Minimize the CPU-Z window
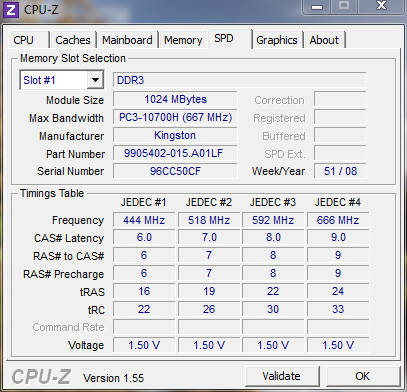Screen dimensions: 407x392 click(x=317, y=6)
